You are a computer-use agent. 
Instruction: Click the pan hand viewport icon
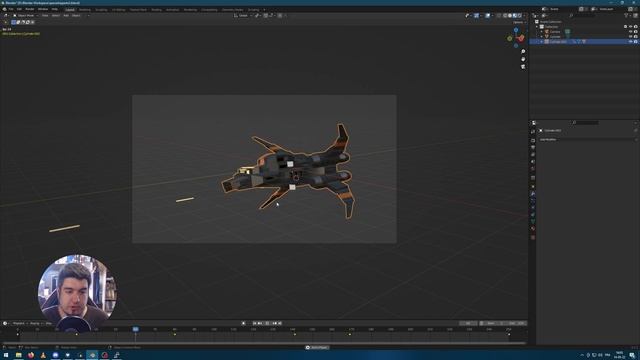523,59
